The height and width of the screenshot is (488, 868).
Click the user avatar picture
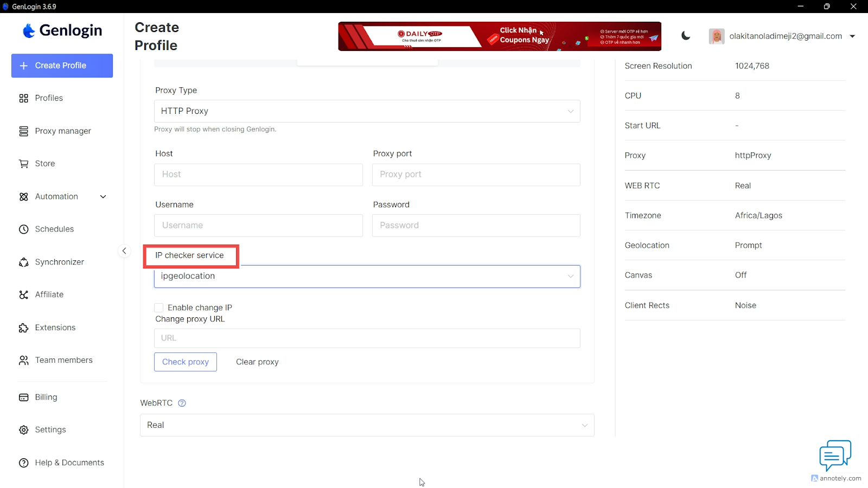pyautogui.click(x=717, y=36)
